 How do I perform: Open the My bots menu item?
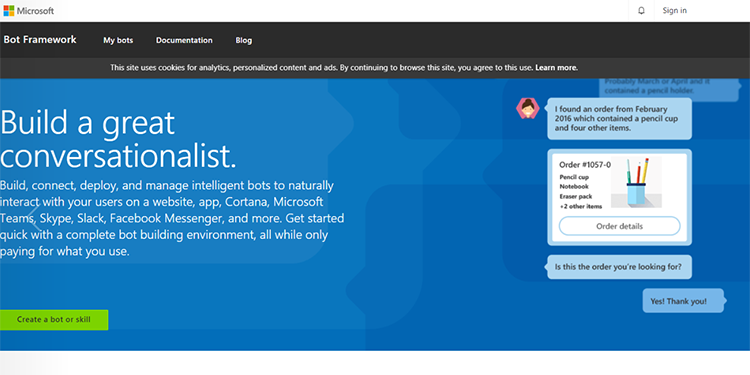point(118,40)
